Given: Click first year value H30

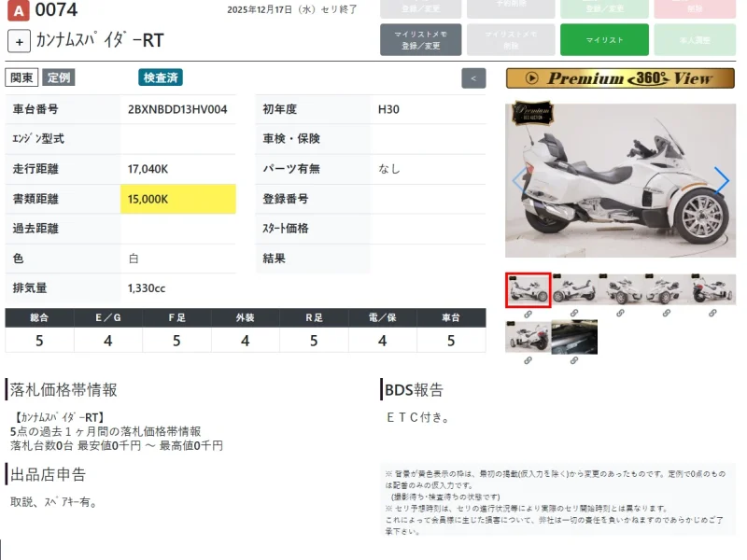Looking at the screenshot, I should coord(388,109).
